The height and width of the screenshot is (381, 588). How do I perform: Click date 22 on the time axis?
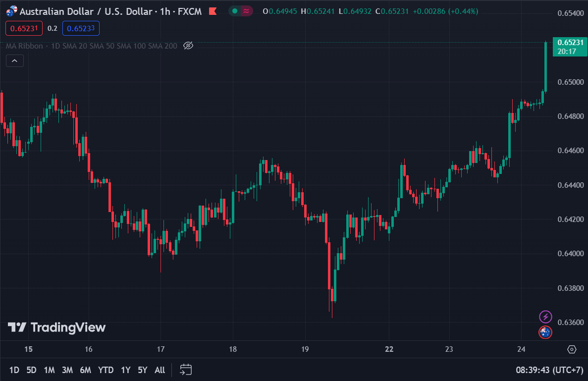(x=389, y=349)
